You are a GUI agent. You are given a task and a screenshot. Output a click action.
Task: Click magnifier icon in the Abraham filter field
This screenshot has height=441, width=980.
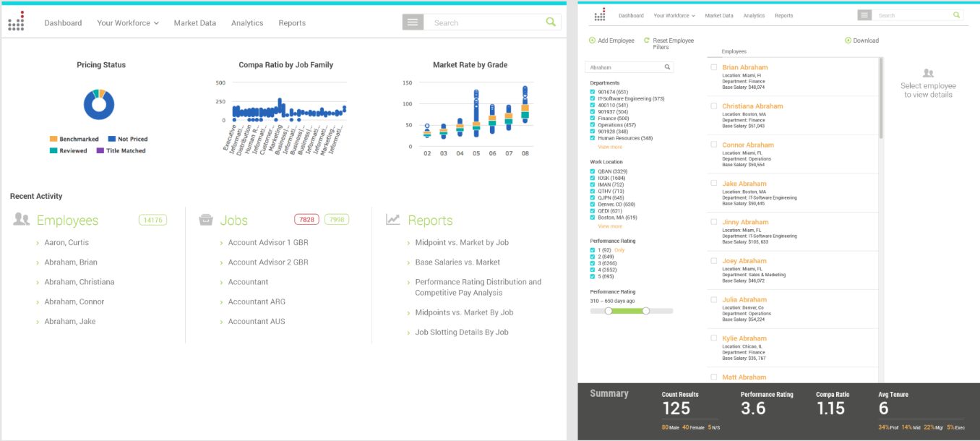pyautogui.click(x=668, y=67)
